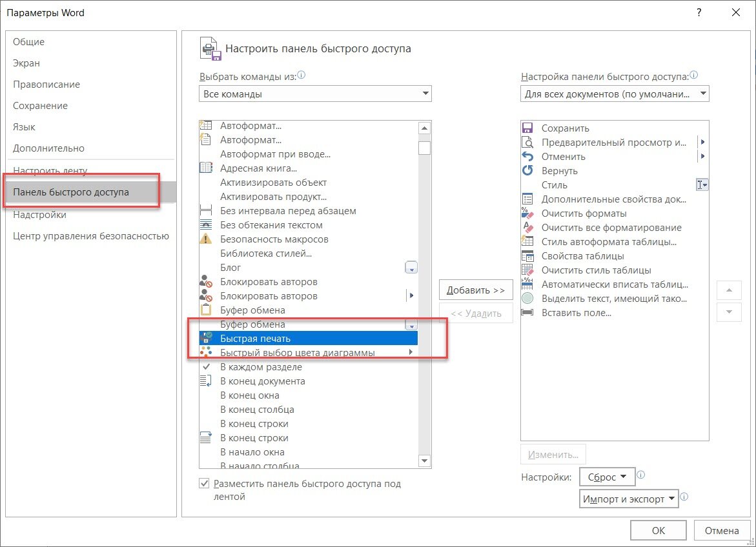756x547 pixels.
Task: Expand the arrow of second Блокировать авторов row
Action: tap(411, 295)
